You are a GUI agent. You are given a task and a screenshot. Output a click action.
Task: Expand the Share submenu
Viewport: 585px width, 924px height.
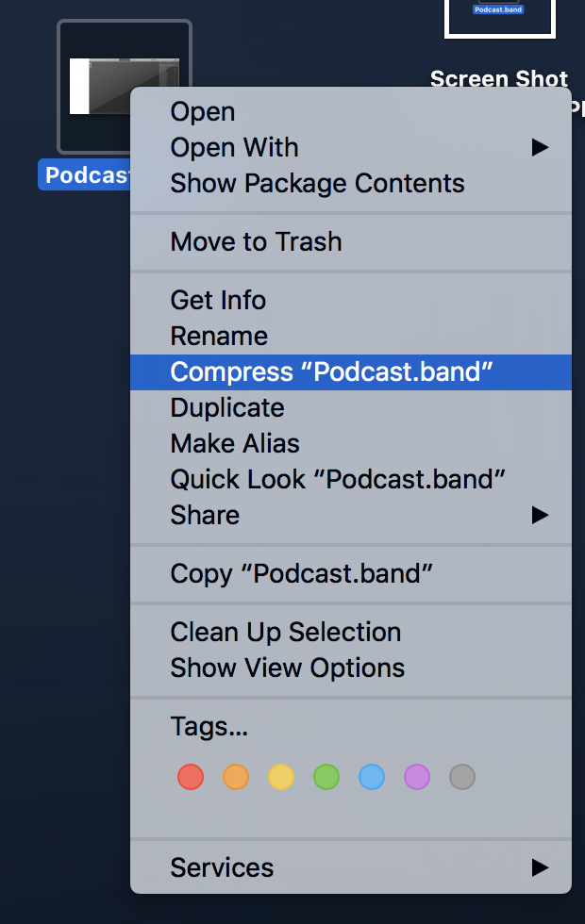351,515
